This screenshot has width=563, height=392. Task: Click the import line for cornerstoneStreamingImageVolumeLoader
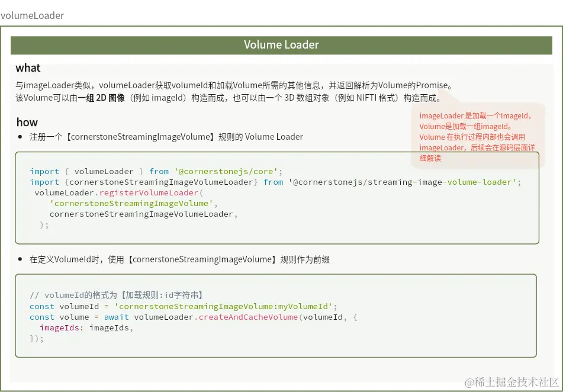pyautogui.click(x=275, y=182)
